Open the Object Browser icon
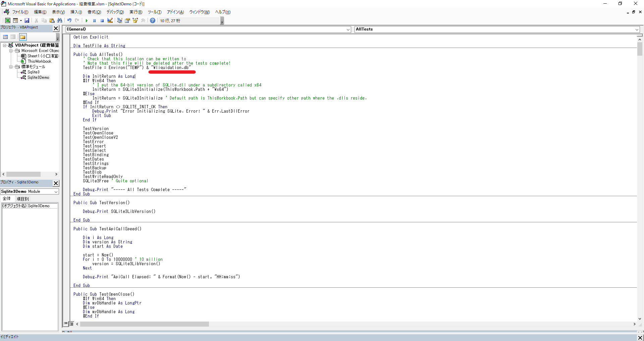644x341 pixels. click(135, 20)
